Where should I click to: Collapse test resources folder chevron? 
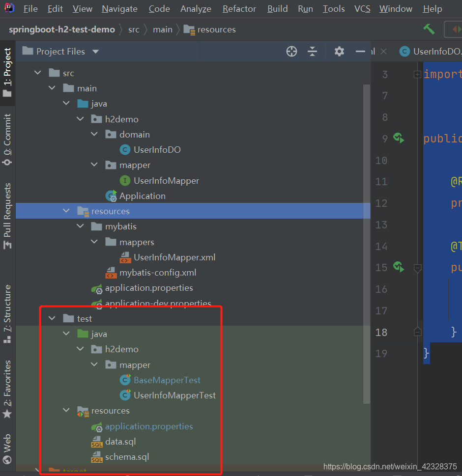click(66, 410)
